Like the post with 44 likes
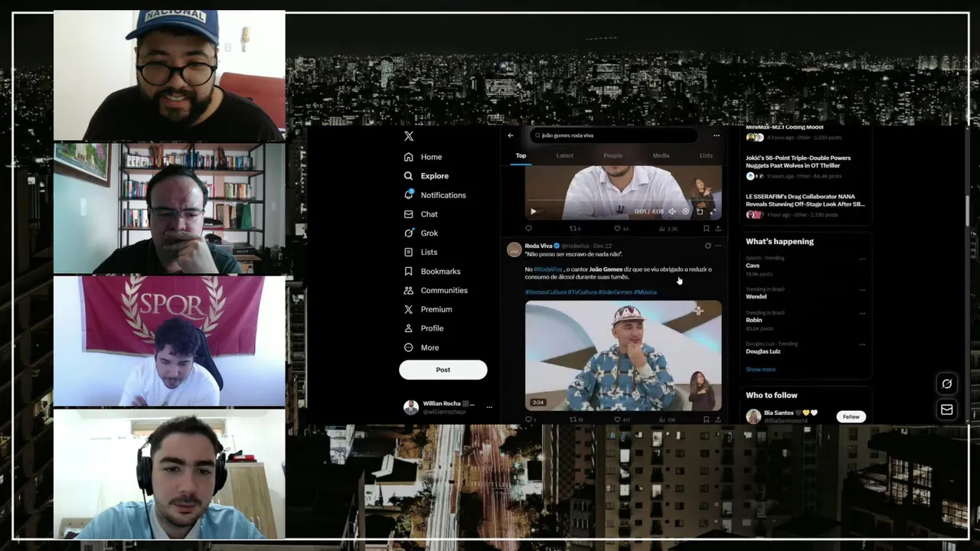This screenshot has width=980, height=551. [x=621, y=228]
